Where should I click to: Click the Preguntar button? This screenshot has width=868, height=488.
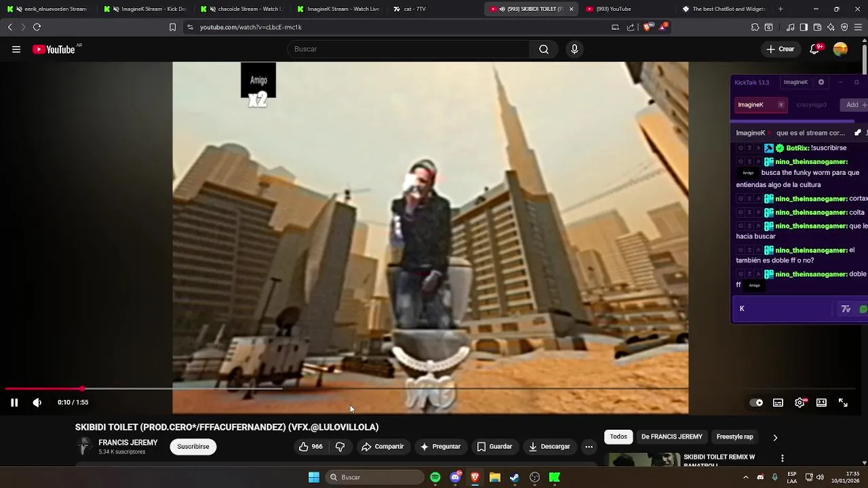coord(440,447)
